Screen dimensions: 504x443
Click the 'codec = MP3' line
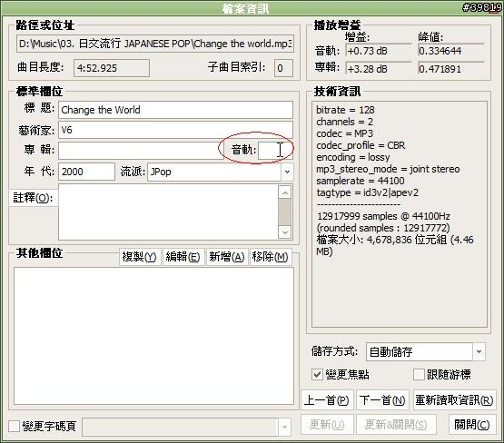[x=344, y=133]
